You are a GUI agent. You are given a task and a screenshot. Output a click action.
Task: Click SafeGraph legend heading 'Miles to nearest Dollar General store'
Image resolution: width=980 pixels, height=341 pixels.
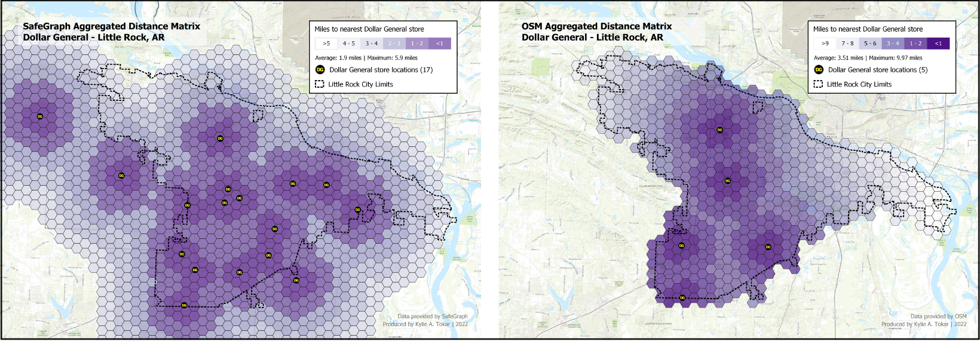click(x=369, y=29)
